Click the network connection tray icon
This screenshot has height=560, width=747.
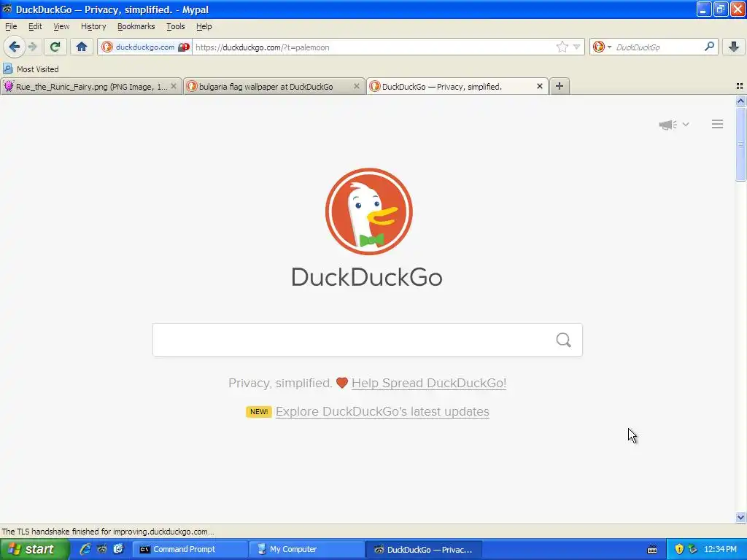693,549
